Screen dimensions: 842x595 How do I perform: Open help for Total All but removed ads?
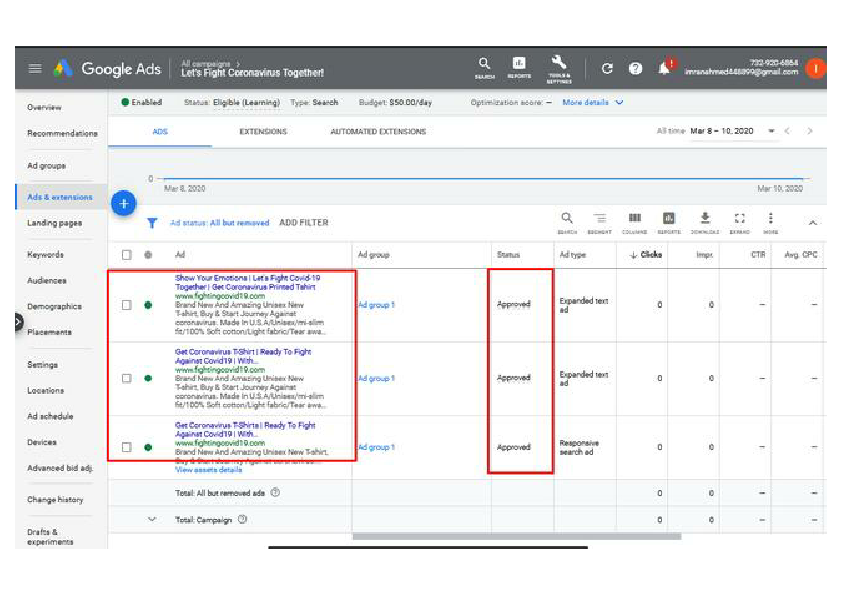tap(275, 492)
